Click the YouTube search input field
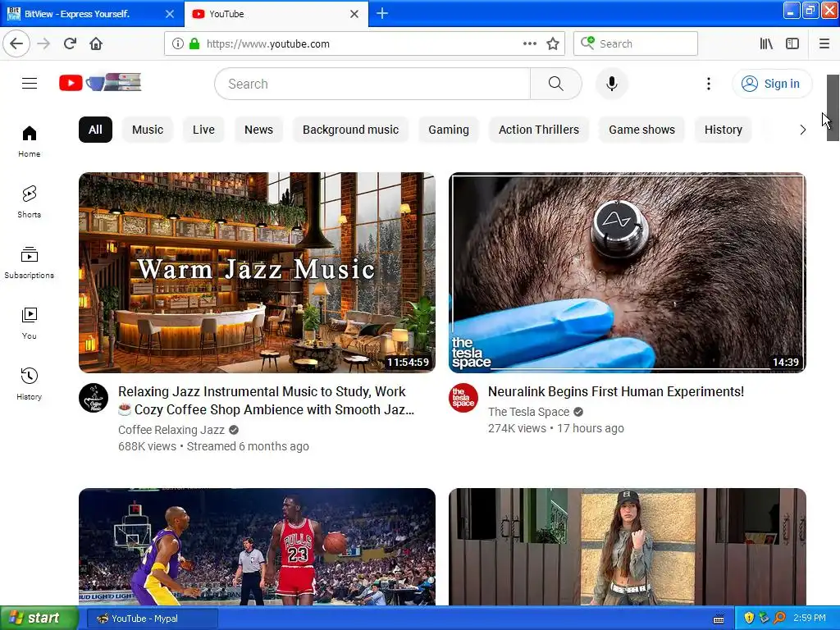The image size is (840, 630). pos(372,84)
